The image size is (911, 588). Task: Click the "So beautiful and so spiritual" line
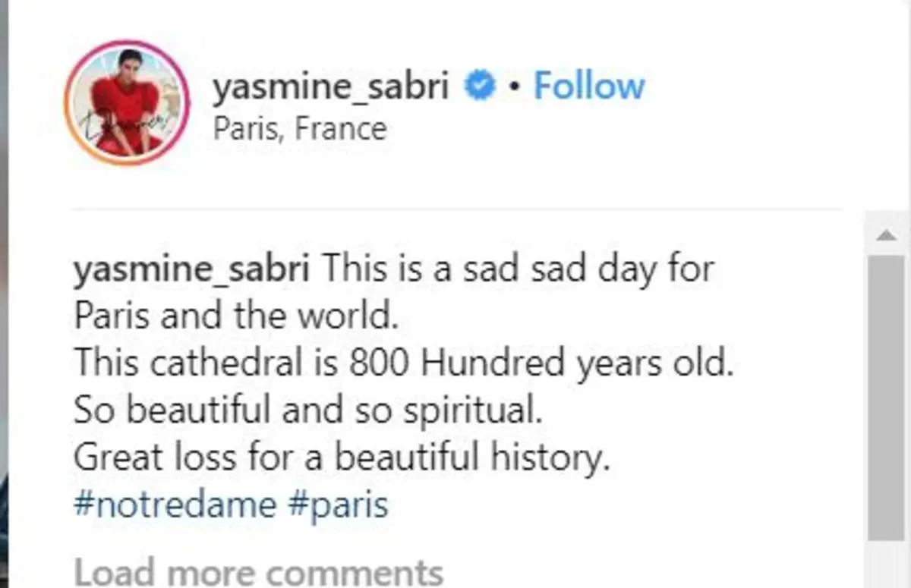pos(308,412)
